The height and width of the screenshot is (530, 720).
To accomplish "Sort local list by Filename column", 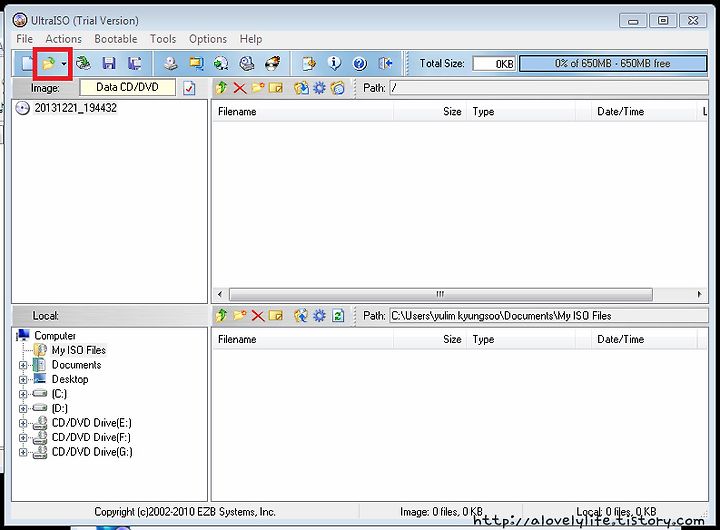I will [303, 339].
